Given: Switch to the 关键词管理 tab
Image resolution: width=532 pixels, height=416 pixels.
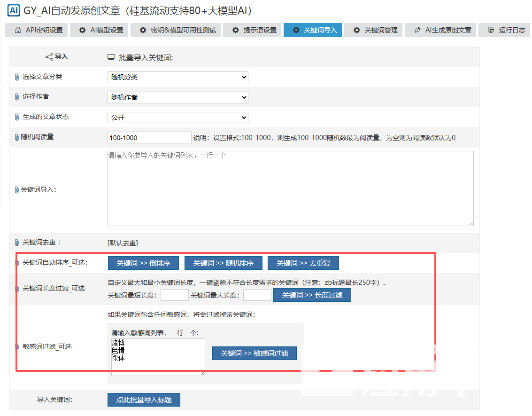Looking at the screenshot, I should (375, 30).
